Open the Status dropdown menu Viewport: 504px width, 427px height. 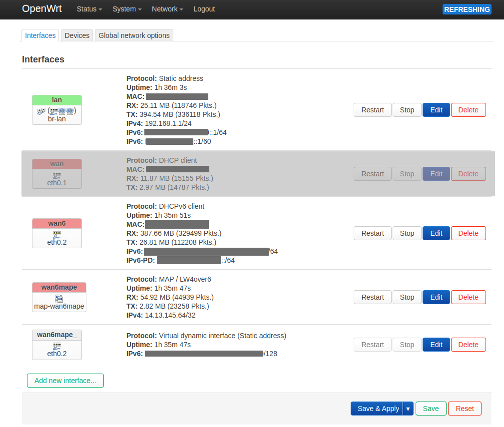pos(89,9)
